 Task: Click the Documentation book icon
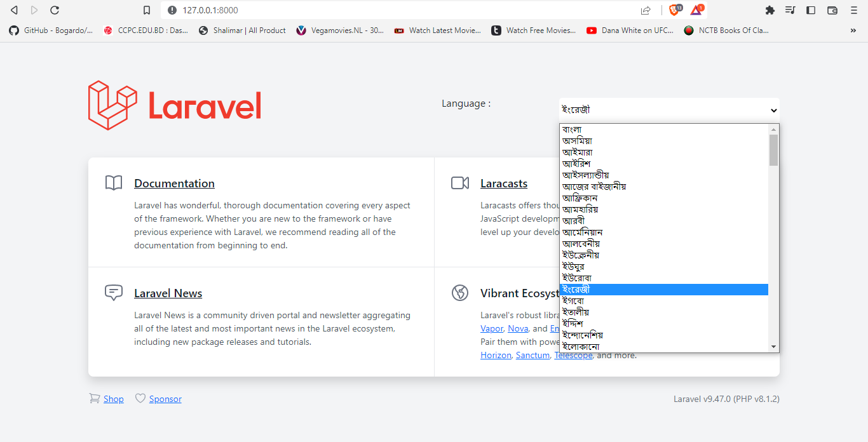coord(114,183)
